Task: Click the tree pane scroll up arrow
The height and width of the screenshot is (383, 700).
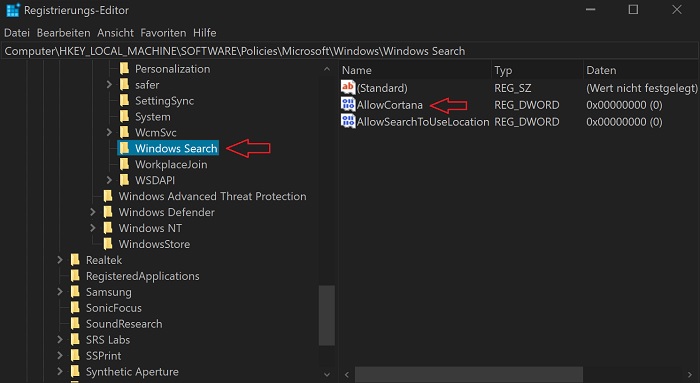Action: (327, 69)
